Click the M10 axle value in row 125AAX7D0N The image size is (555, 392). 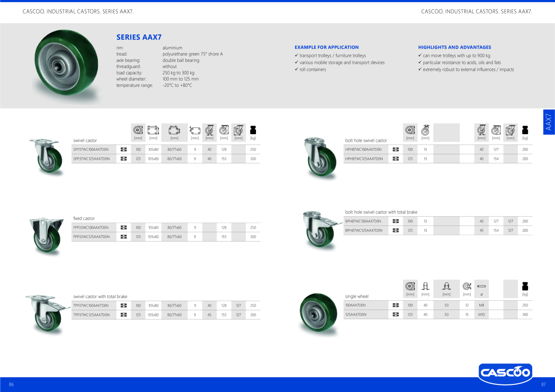click(x=482, y=315)
